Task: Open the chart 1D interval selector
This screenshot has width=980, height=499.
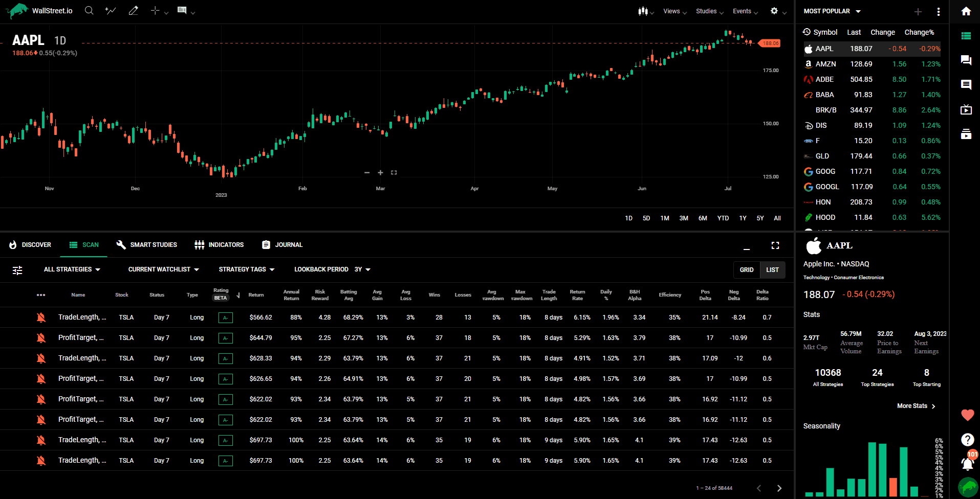Action: click(x=60, y=40)
